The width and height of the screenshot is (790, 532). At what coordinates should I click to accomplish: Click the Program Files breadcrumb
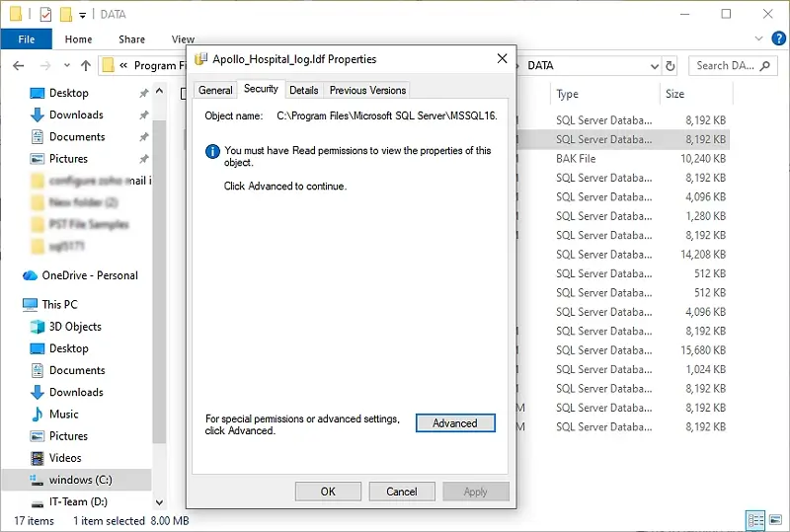[x=160, y=65]
